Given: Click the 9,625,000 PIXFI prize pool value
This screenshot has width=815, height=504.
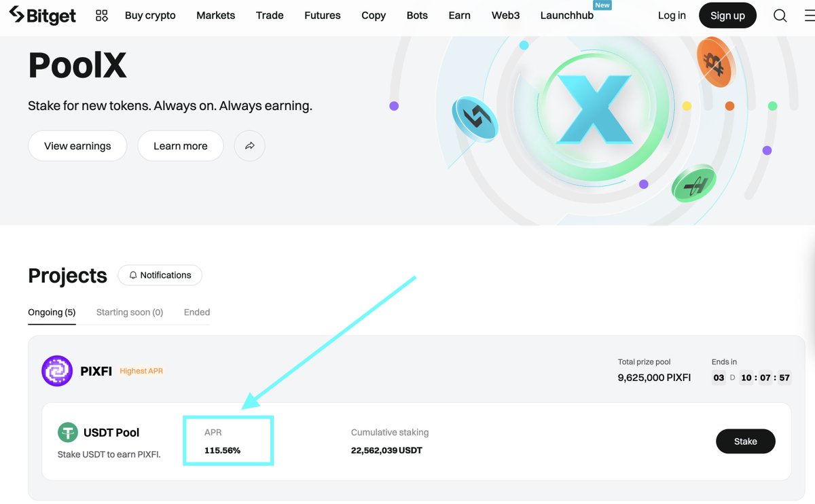Looking at the screenshot, I should (654, 378).
